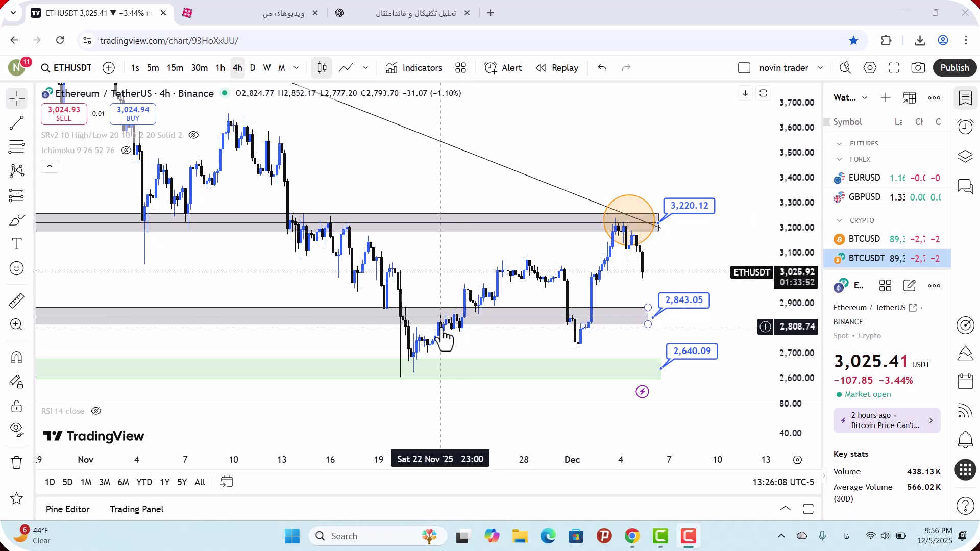Publish the chart idea
Screen dimensions: 980x551
coord(954,68)
